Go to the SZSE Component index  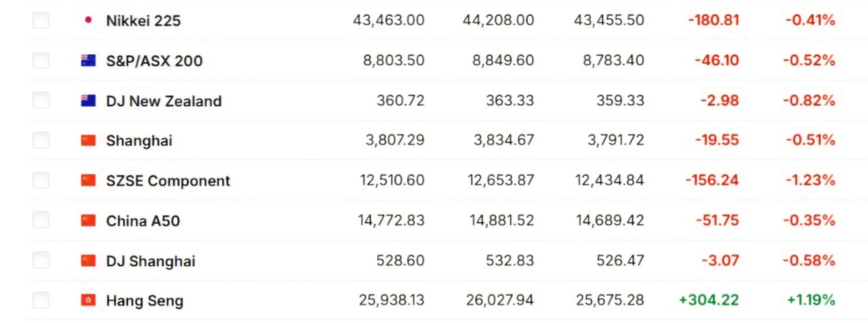168,181
